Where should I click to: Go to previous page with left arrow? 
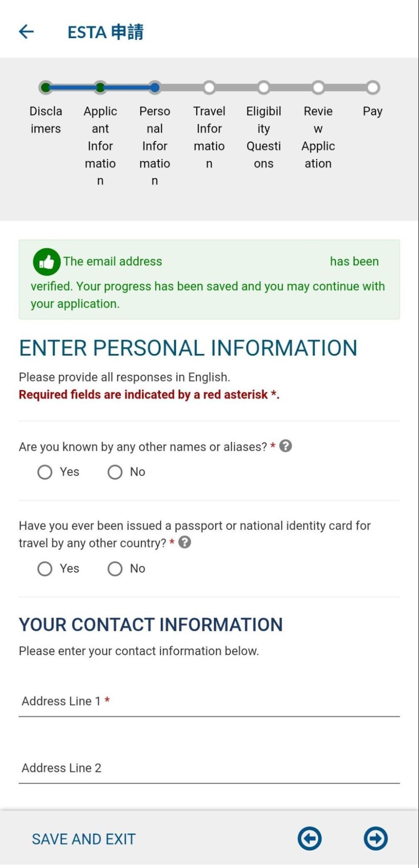(x=309, y=838)
